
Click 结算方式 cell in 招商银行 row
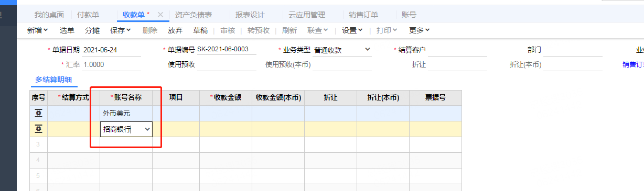coord(74,129)
